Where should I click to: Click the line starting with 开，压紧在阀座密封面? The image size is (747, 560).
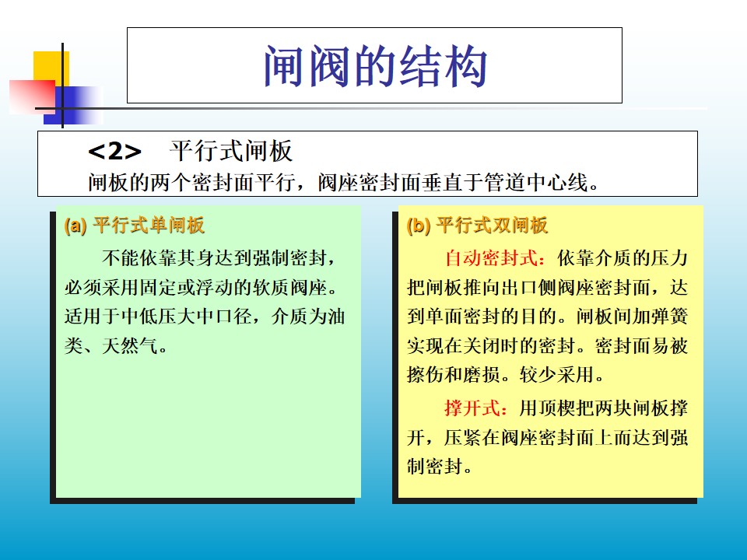(x=547, y=437)
